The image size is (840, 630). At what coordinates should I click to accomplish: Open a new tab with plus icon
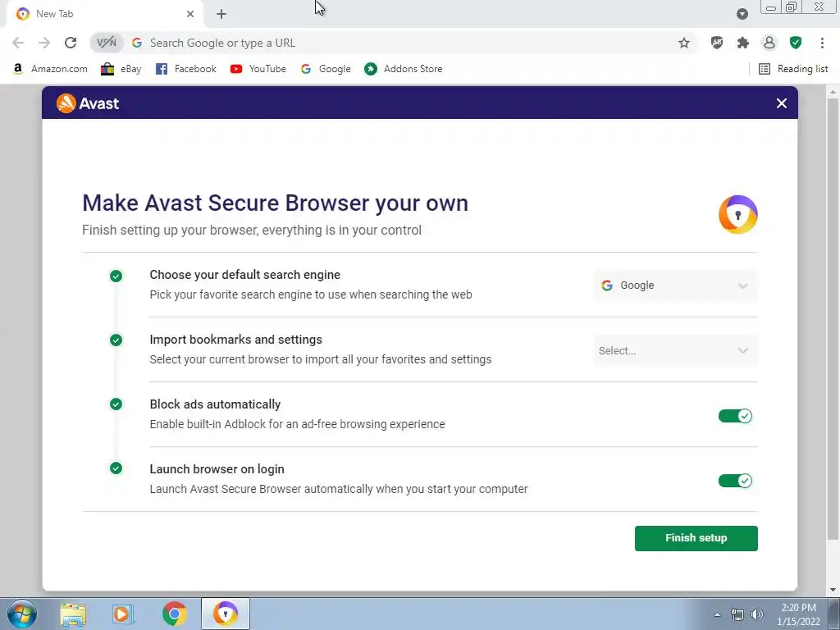(x=221, y=14)
